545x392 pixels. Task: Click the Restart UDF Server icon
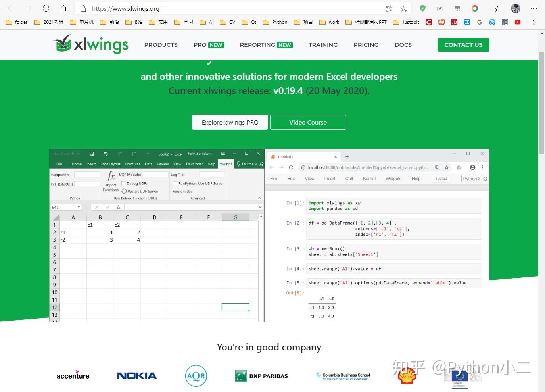[x=125, y=191]
